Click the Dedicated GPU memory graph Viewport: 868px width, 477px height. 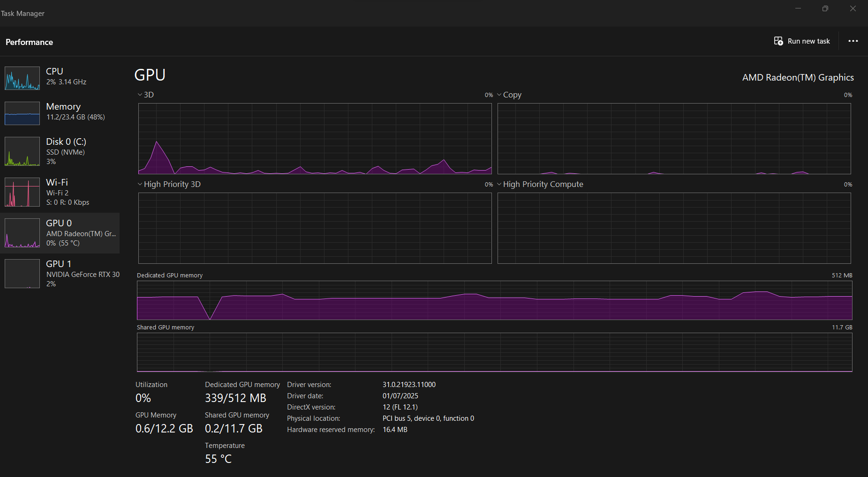point(494,300)
